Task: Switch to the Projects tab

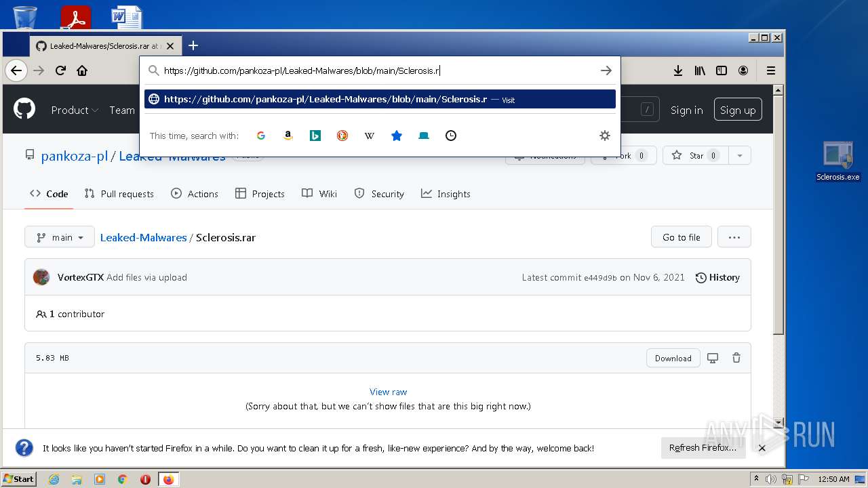Action: pos(260,194)
